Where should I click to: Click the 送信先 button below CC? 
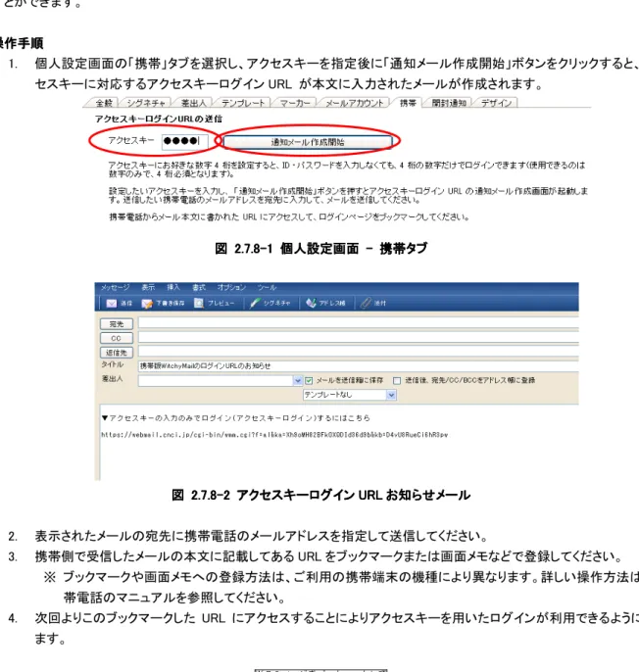[117, 353]
